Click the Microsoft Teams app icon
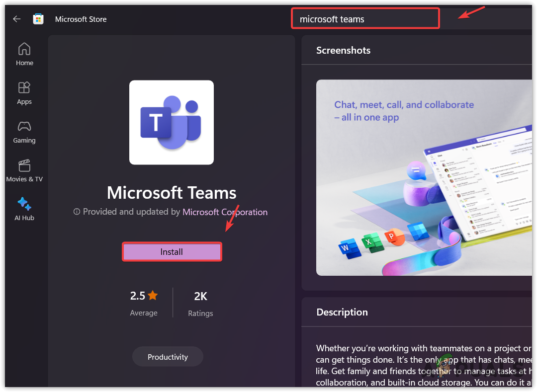Screen dimensions: 537x392 [x=171, y=122]
